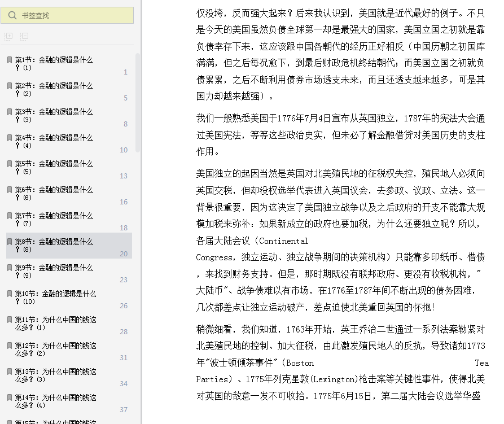Screen dimensions: 504x424
Task: Click the bookmark flag icon of 第7节
Action: pyautogui.click(x=10, y=215)
